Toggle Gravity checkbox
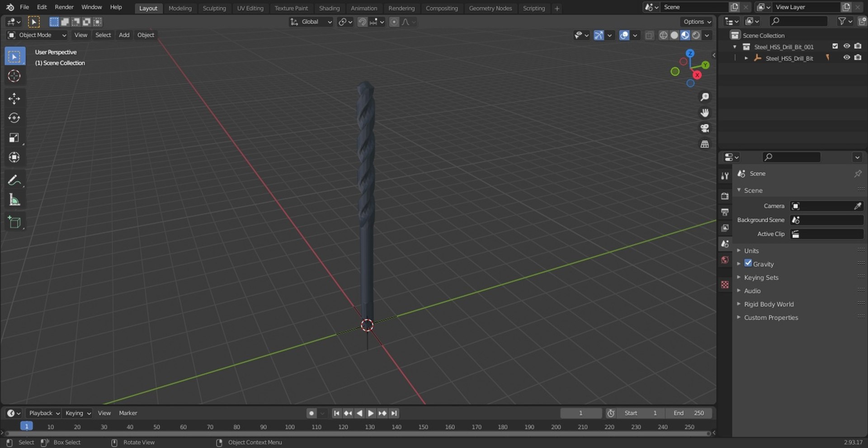 [x=748, y=263]
